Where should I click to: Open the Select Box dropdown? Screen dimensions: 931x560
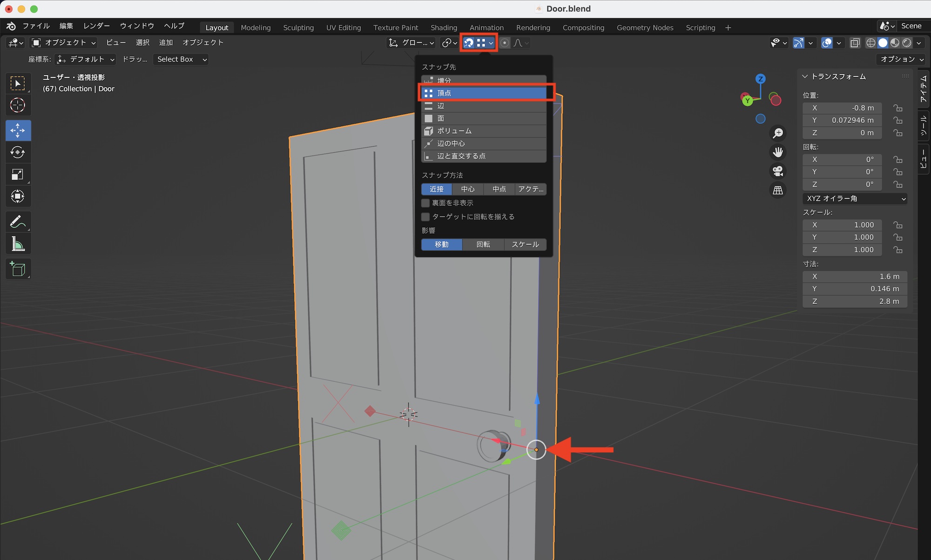tap(181, 59)
